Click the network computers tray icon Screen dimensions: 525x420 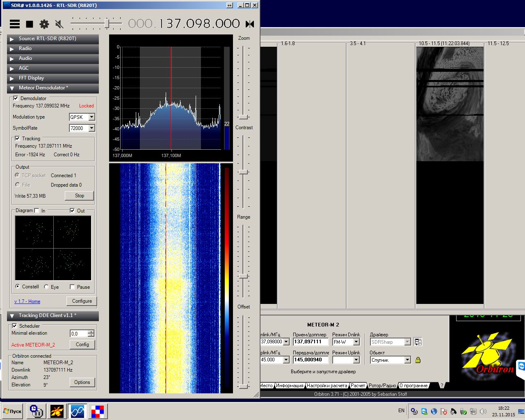coord(473,411)
